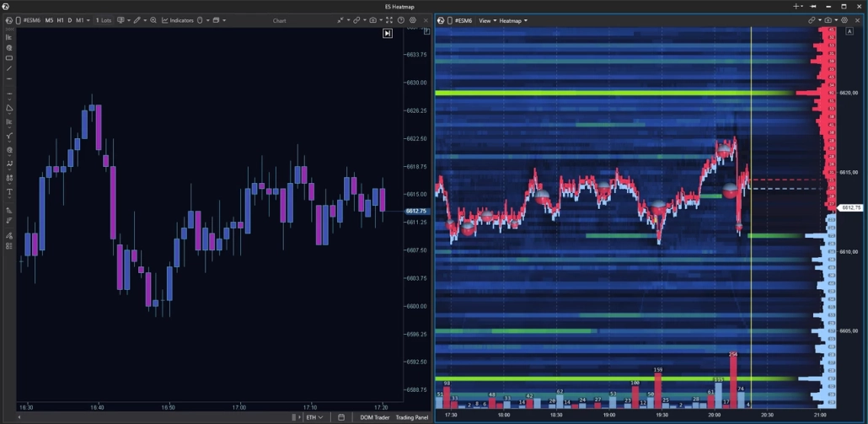Click the bright green 6620.00 liquidity level
The width and height of the screenshot is (868, 424).
pyautogui.click(x=614, y=93)
